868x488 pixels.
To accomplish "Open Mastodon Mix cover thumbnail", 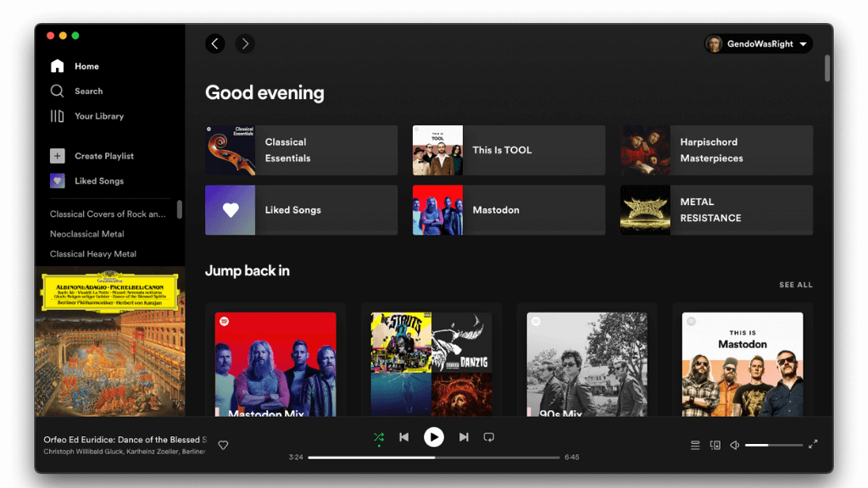I will [275, 364].
